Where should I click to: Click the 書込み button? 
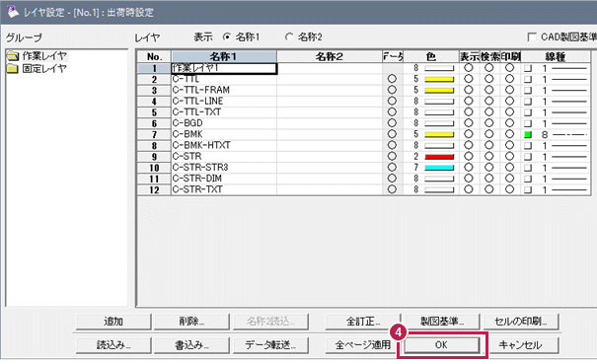[191, 345]
